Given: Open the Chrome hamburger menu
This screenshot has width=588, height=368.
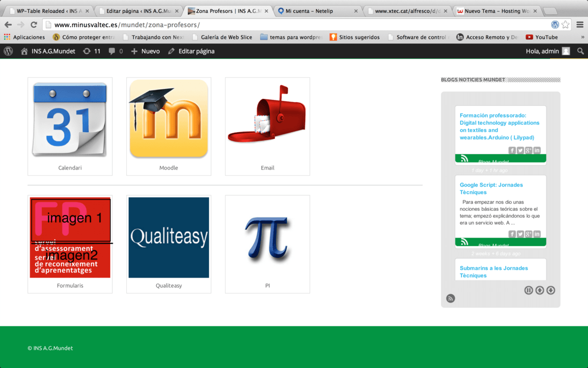Looking at the screenshot, I should (x=580, y=25).
